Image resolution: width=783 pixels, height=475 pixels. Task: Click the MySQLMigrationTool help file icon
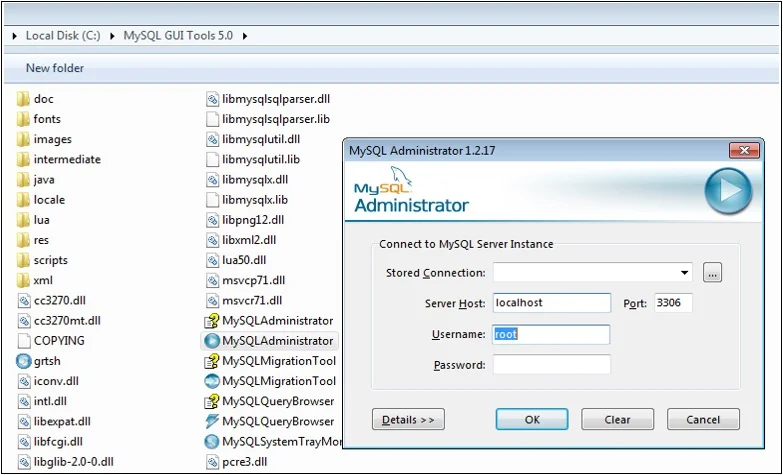(212, 361)
